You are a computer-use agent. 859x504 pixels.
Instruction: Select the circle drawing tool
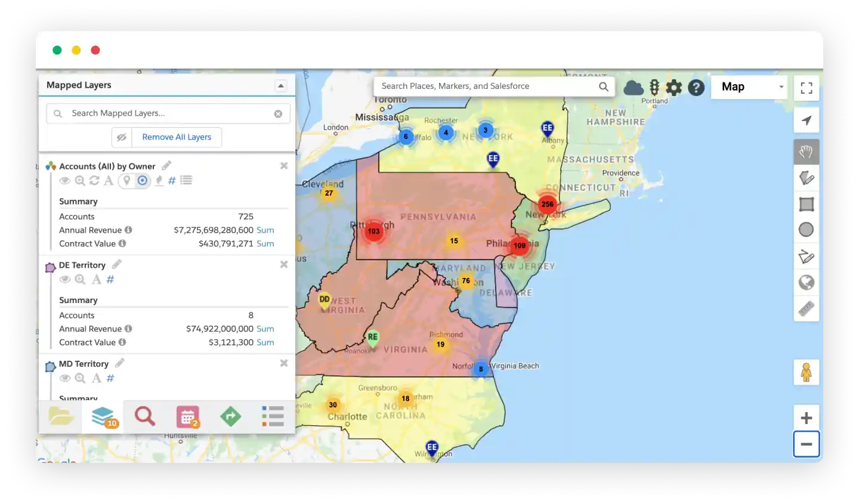point(806,230)
